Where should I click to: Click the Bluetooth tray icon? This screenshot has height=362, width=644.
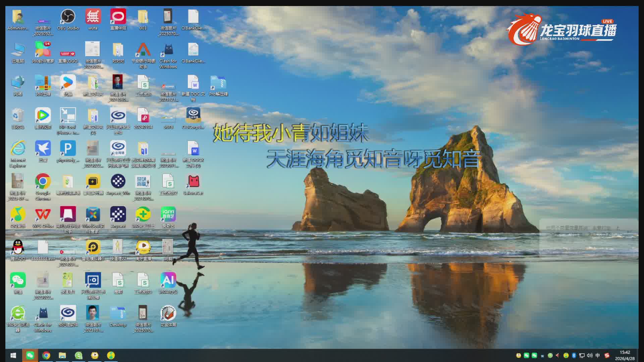[x=574, y=355]
